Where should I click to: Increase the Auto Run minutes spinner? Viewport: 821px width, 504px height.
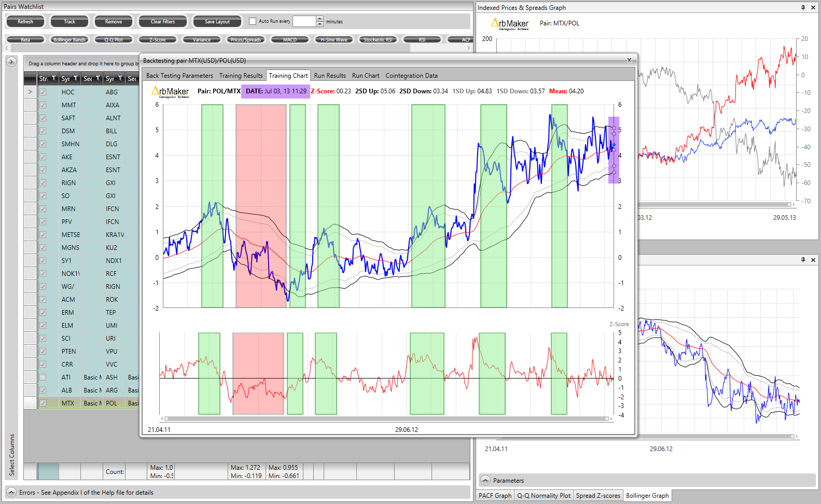[x=319, y=19]
